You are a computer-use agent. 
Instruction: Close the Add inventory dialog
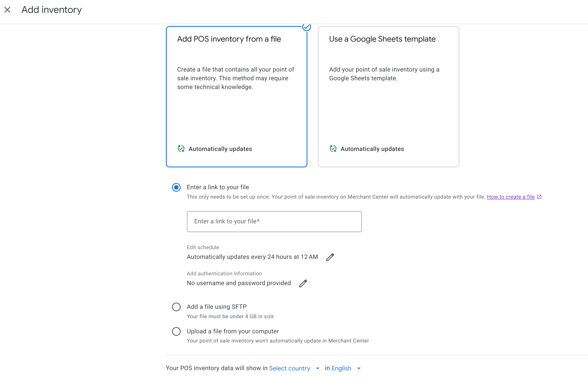[7, 10]
